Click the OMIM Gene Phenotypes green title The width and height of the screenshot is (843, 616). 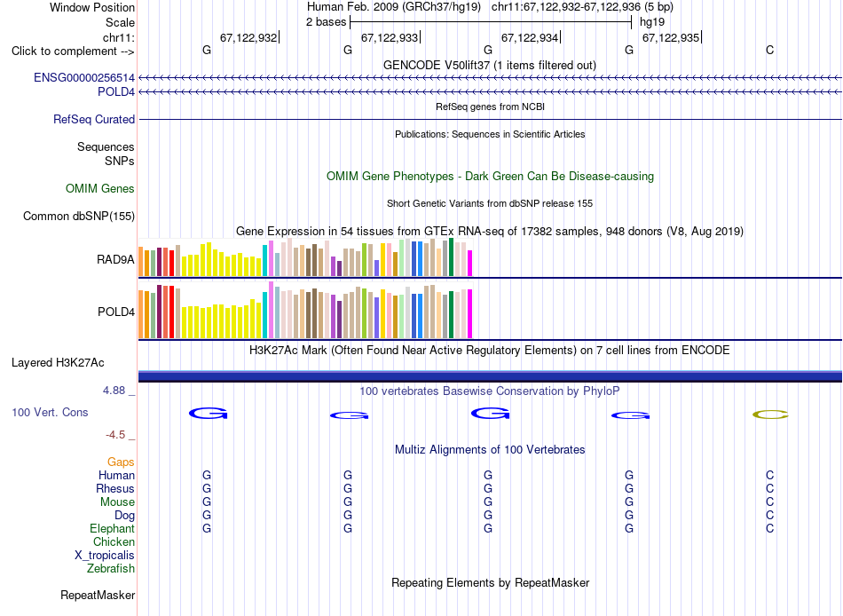click(x=491, y=176)
